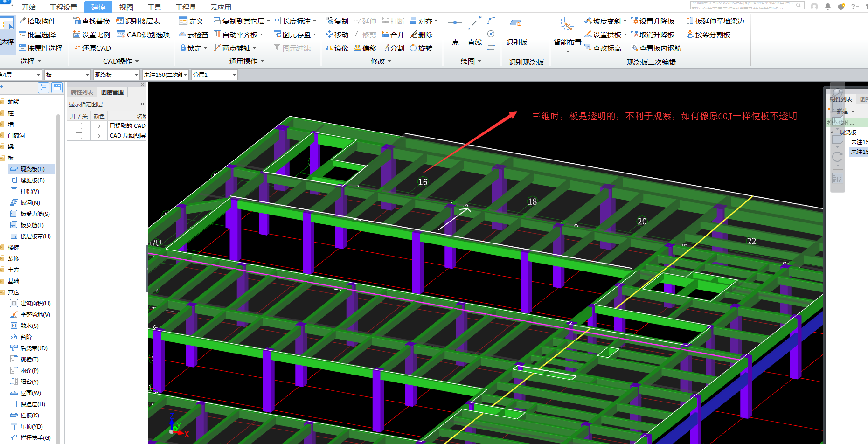Image resolution: width=868 pixels, height=444 pixels.
Task: Toggle the CAD 原始图层 layer checkbox
Action: (x=79, y=136)
